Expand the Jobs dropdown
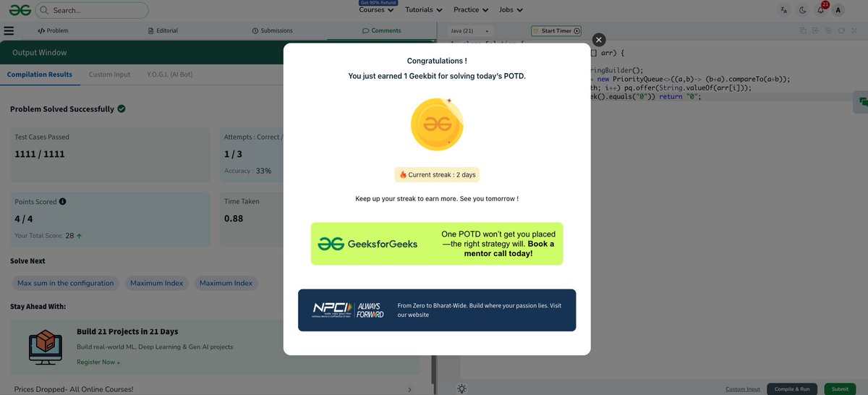Image resolution: width=868 pixels, height=395 pixels. (x=511, y=10)
